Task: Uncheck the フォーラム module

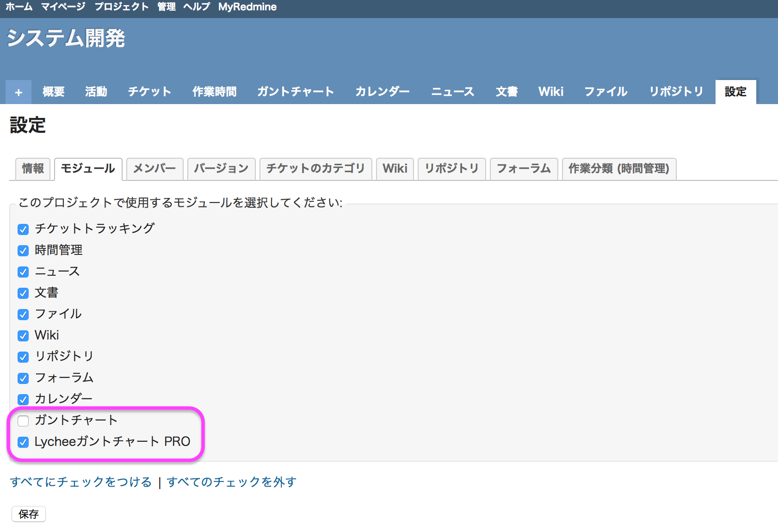Action: coord(23,378)
